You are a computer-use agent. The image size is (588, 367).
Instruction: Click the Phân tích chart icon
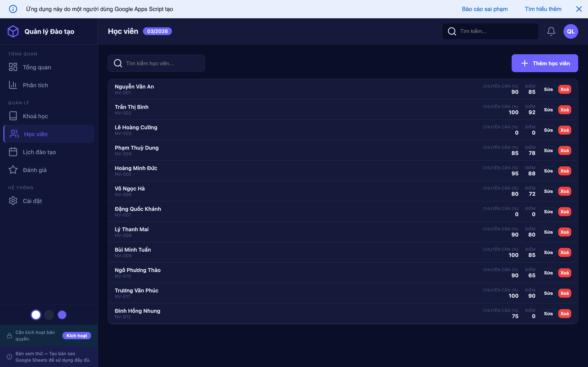point(13,85)
